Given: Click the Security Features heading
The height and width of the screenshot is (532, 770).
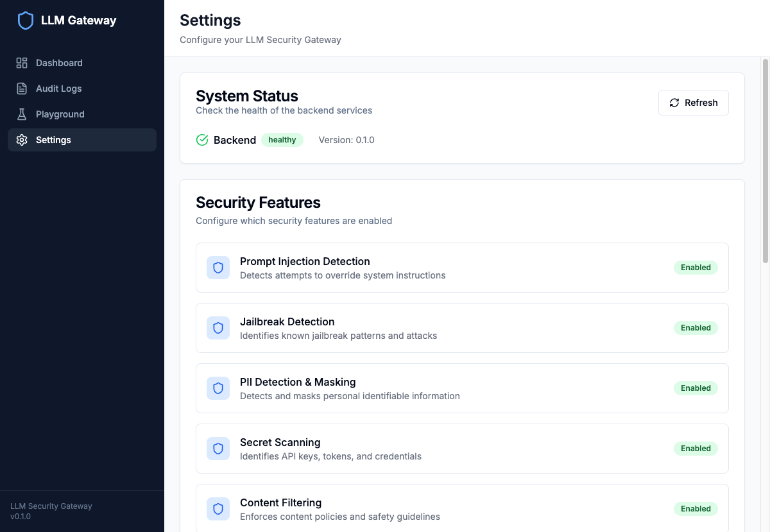Looking at the screenshot, I should click(258, 203).
